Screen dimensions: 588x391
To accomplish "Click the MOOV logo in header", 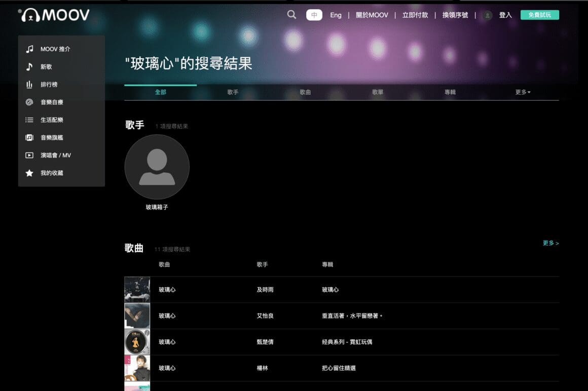I will pos(55,15).
